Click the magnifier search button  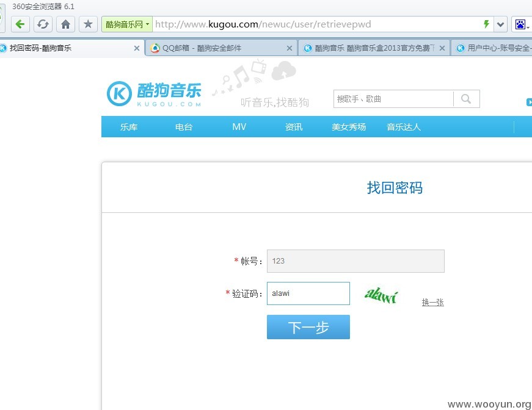point(467,99)
